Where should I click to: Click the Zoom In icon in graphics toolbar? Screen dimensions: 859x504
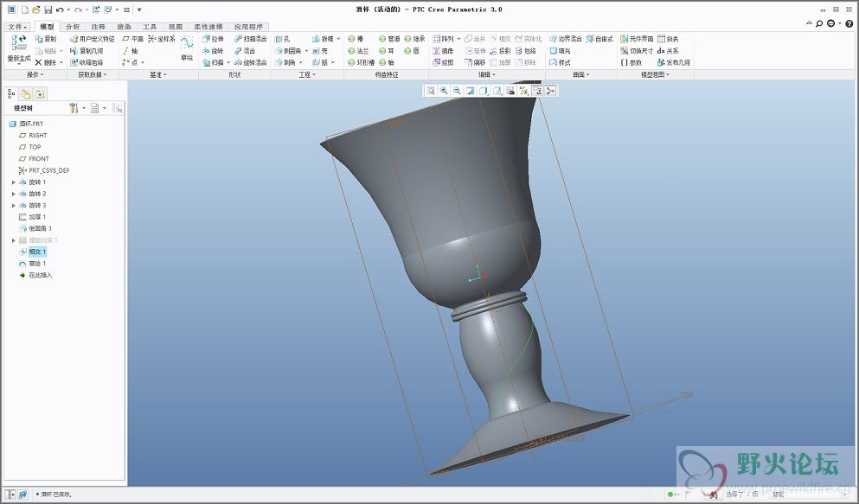444,90
